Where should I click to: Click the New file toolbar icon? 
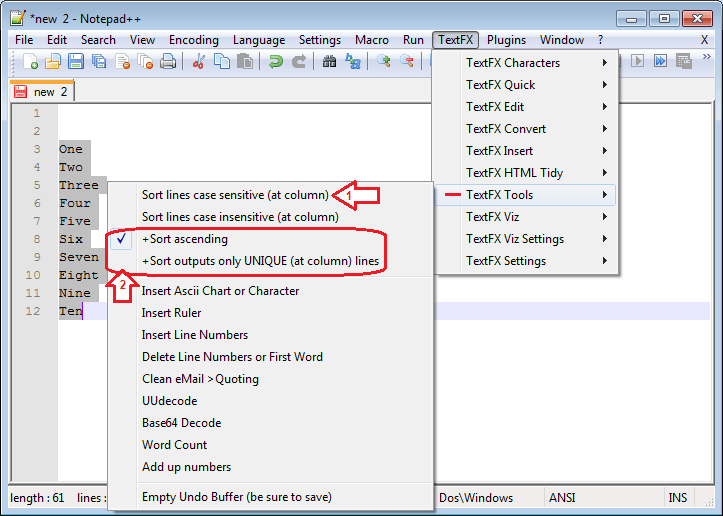[x=30, y=62]
